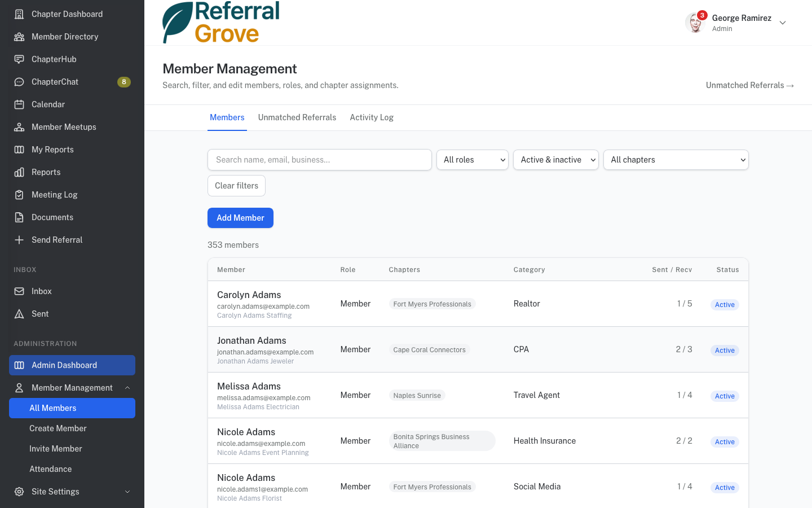Click the Add Member button
812x508 pixels.
pyautogui.click(x=240, y=218)
